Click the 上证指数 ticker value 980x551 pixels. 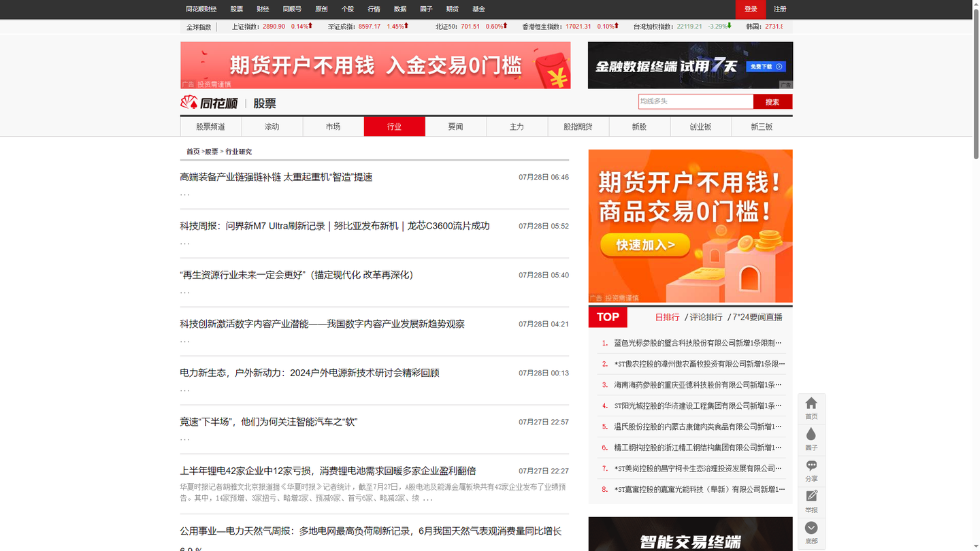pyautogui.click(x=274, y=27)
